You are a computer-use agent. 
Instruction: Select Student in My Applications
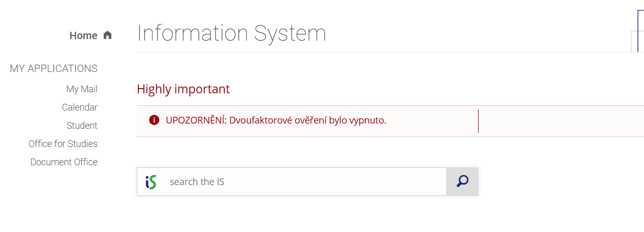coord(81,126)
